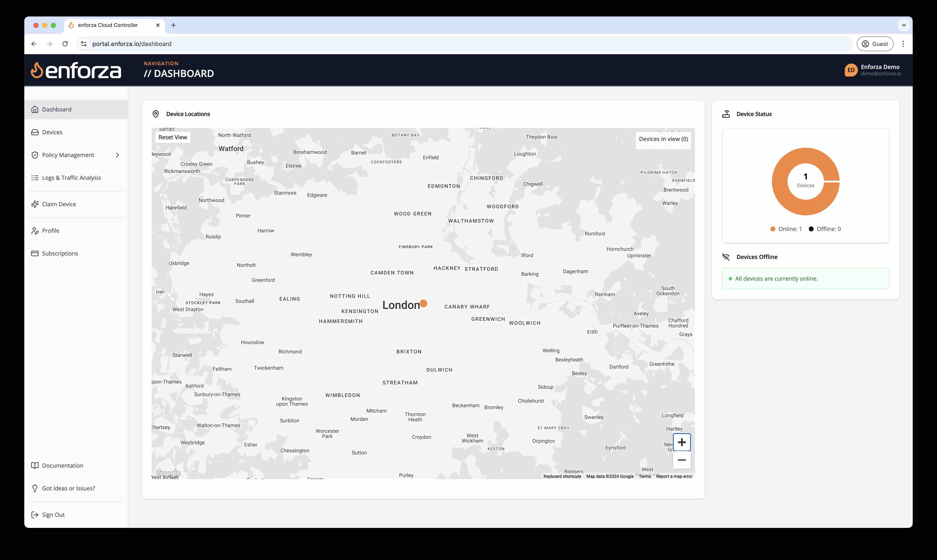Click the Device Locations pin icon
The image size is (937, 560).
tap(156, 114)
